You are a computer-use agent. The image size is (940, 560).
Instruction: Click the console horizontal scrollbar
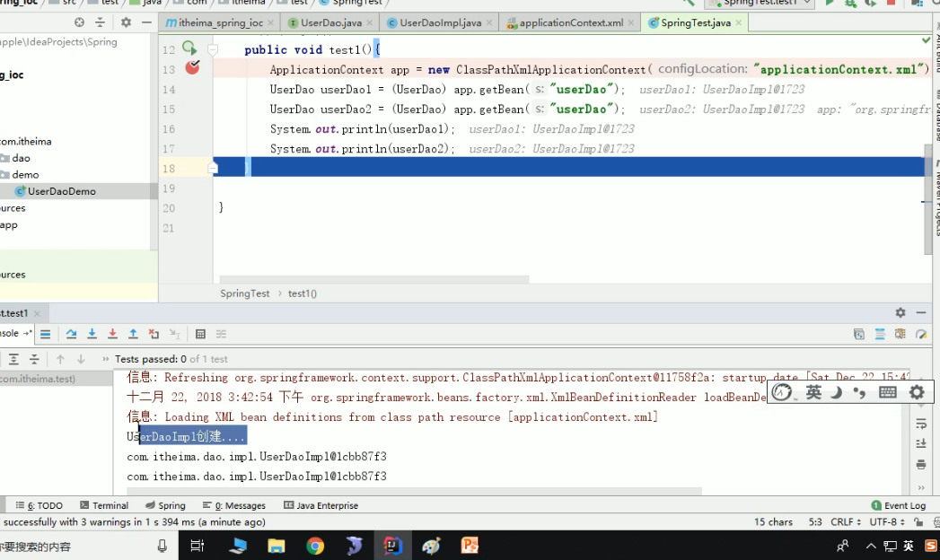point(414,491)
